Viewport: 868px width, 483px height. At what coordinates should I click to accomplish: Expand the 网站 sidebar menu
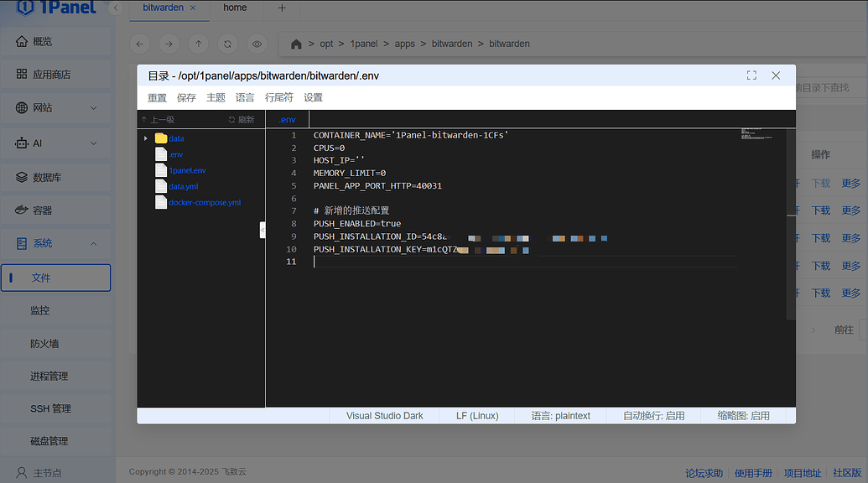click(93, 108)
